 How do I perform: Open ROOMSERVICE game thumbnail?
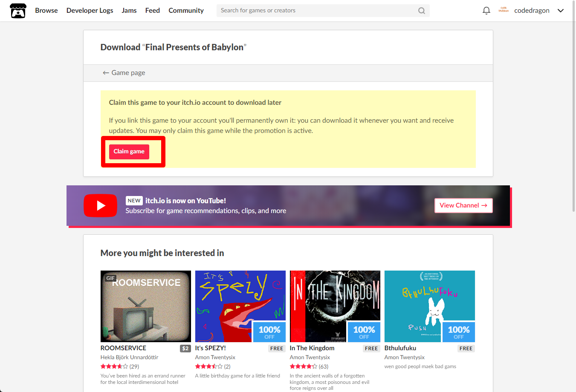(146, 306)
